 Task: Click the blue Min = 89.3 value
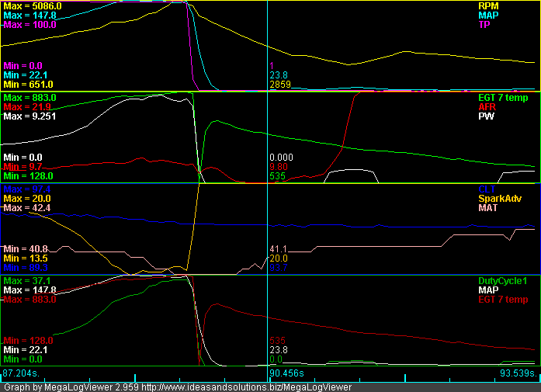[x=26, y=268]
